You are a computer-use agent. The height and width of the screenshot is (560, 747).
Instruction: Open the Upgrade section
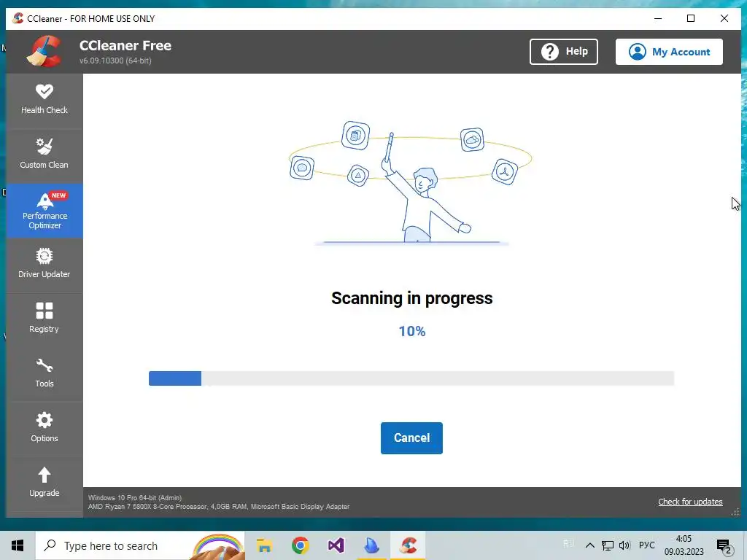[44, 484]
